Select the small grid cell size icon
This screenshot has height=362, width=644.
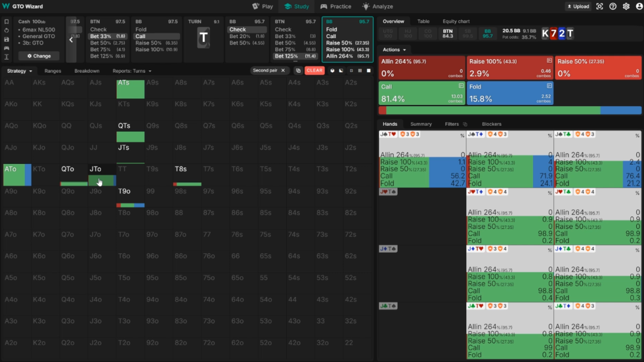point(351,71)
